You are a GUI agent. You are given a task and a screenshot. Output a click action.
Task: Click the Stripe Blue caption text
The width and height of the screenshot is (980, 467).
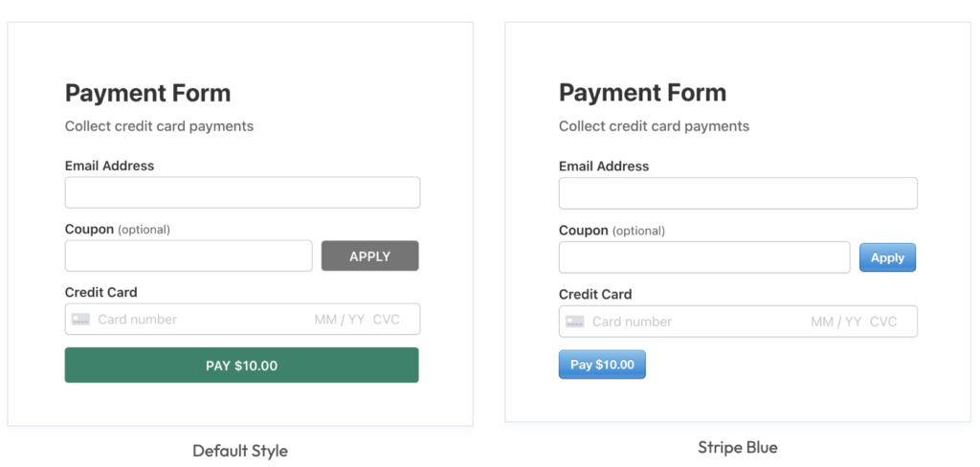738,447
